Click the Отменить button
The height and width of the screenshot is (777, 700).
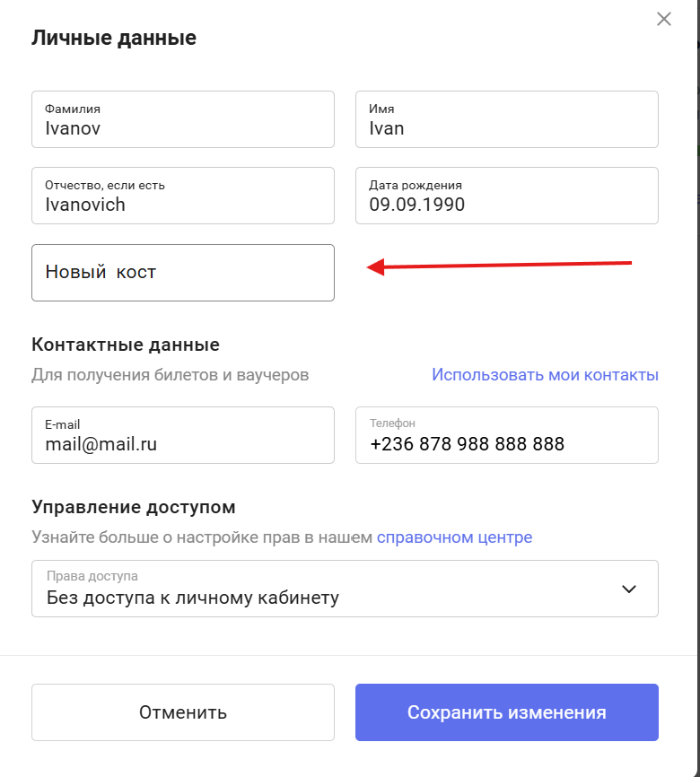tap(183, 712)
